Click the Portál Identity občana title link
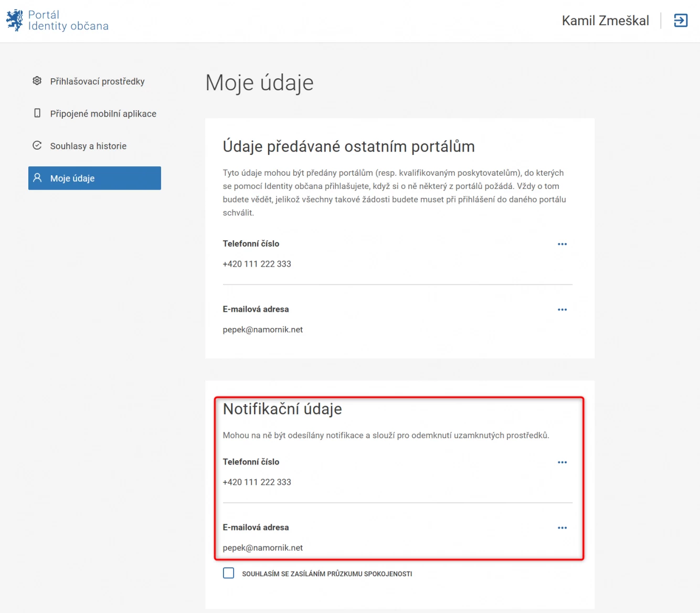 click(68, 20)
